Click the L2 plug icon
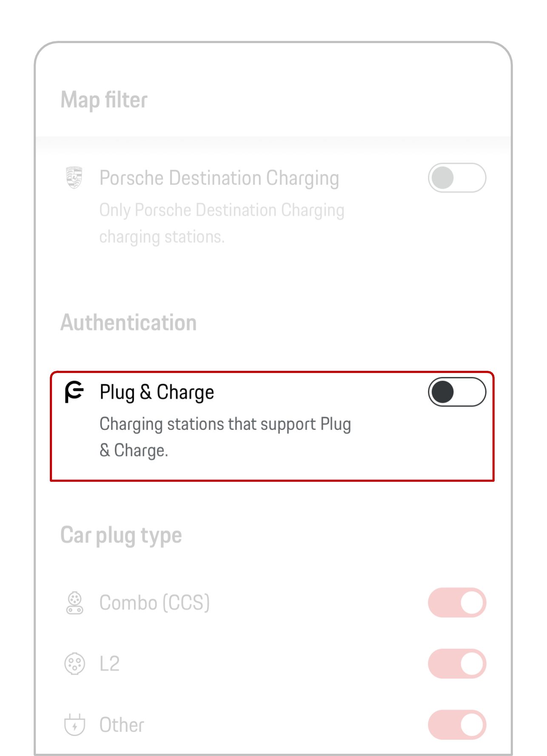This screenshot has height=756, width=547. tap(75, 663)
